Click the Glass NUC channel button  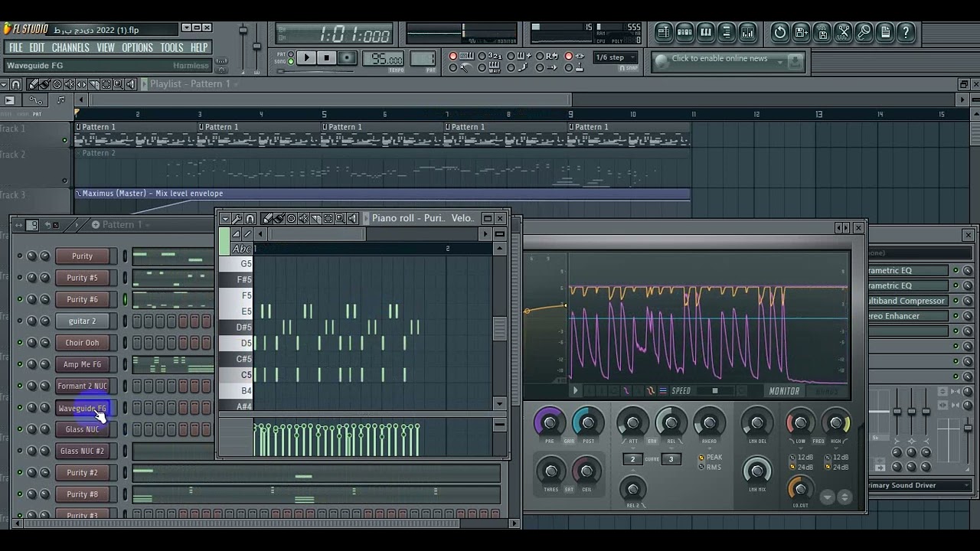click(x=82, y=429)
